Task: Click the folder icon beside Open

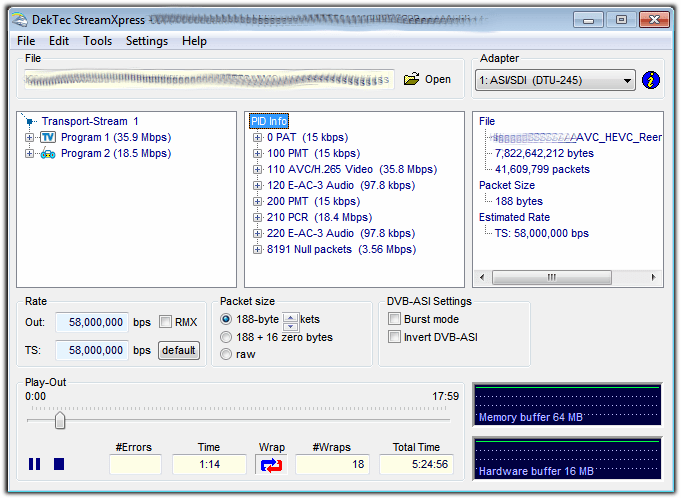Action: click(x=411, y=79)
